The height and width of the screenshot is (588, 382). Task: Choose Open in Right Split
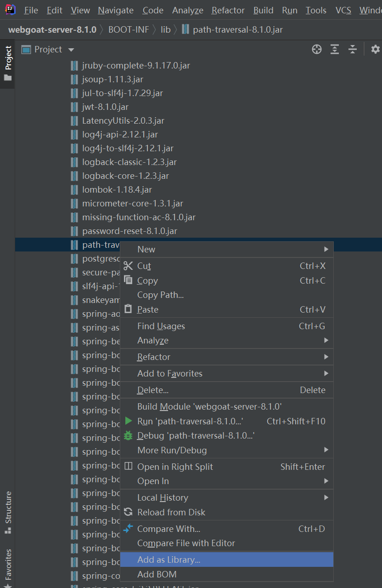click(227, 467)
